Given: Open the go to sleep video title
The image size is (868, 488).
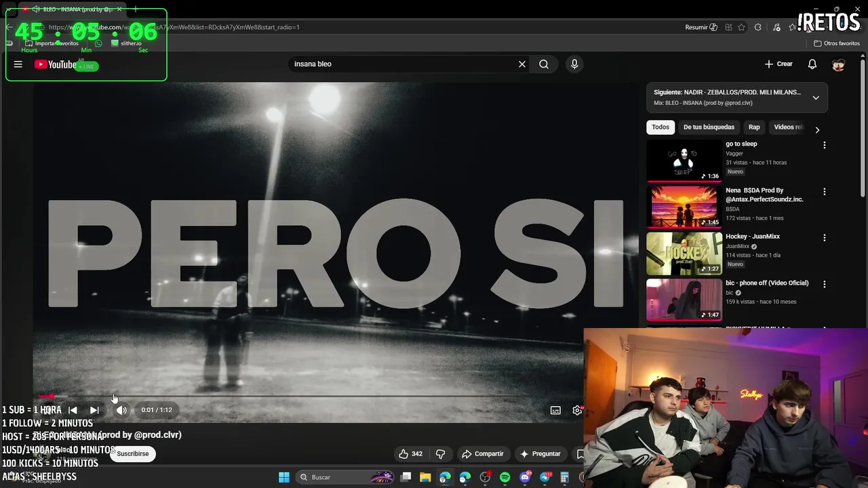Looking at the screenshot, I should pos(741,144).
